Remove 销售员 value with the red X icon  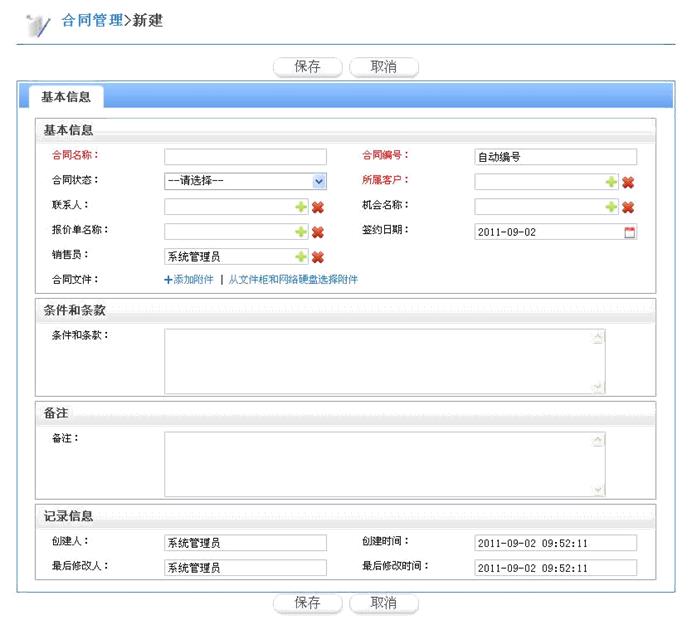click(318, 257)
